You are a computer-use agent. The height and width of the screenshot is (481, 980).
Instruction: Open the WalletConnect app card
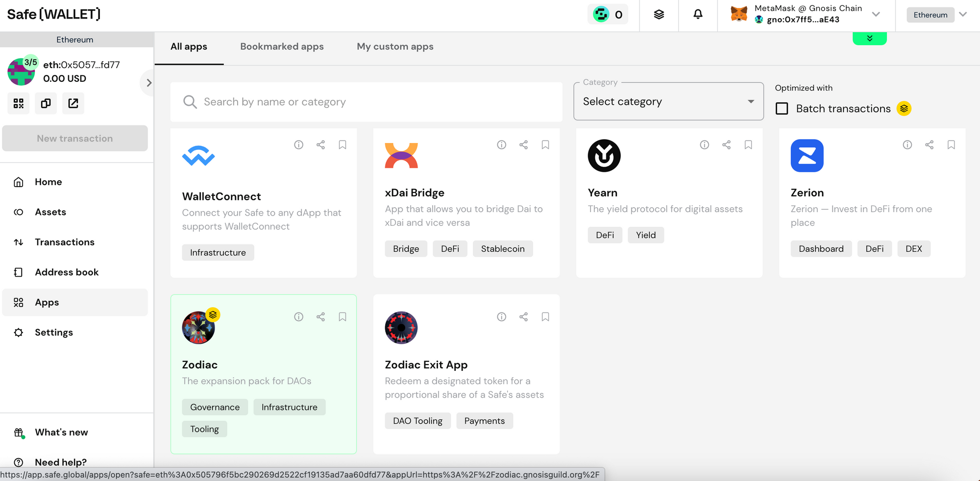[264, 203]
